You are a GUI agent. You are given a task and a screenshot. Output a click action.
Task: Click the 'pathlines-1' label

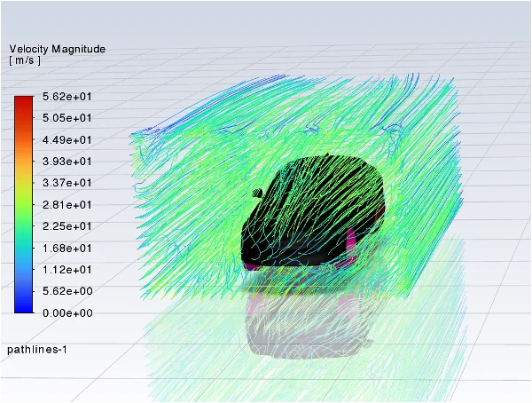[37, 350]
